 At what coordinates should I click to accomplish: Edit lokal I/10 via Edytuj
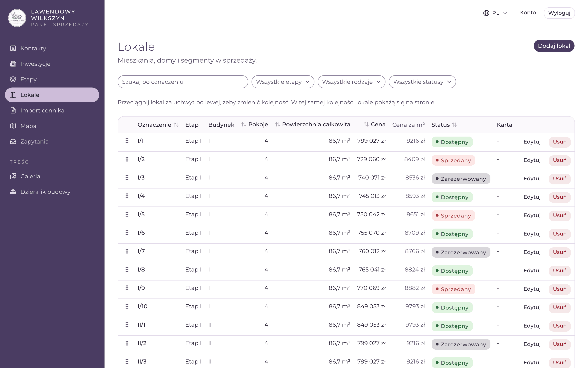point(532,307)
